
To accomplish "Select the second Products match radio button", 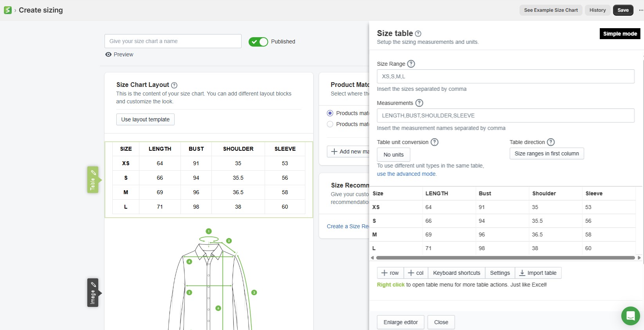I will point(330,124).
